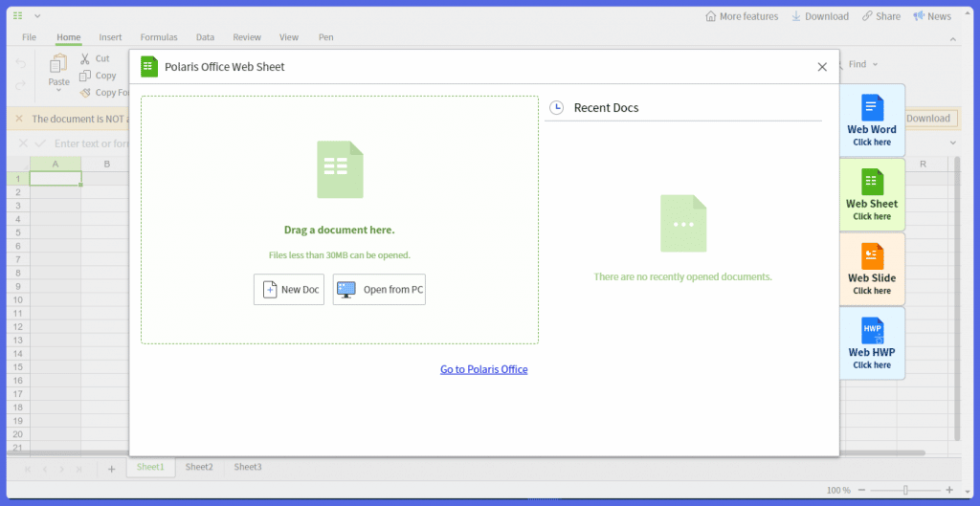This screenshot has height=506, width=980.
Task: Click the vertical scrollbar of the sheet
Action: point(957,298)
